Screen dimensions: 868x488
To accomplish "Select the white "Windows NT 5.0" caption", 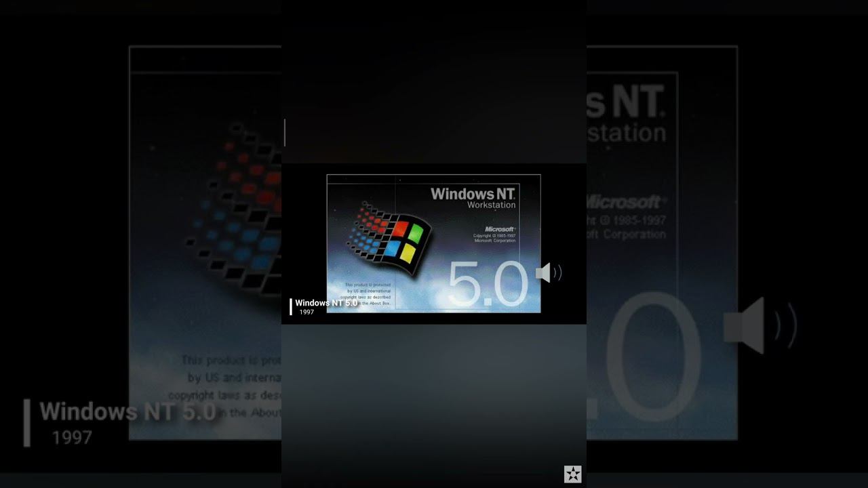I will [326, 303].
